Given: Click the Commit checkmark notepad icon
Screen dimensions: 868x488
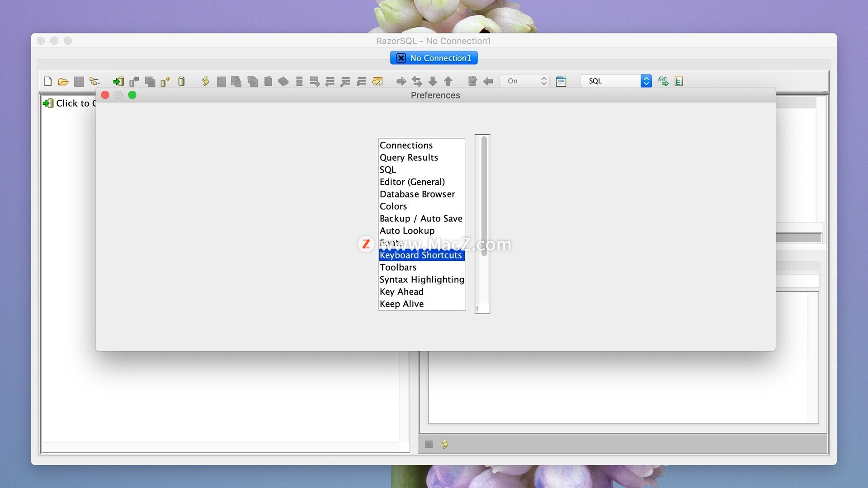Looking at the screenshot, I should 472,81.
